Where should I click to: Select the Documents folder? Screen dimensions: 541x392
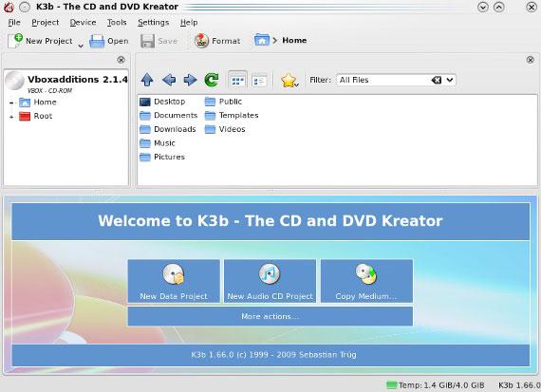168,115
